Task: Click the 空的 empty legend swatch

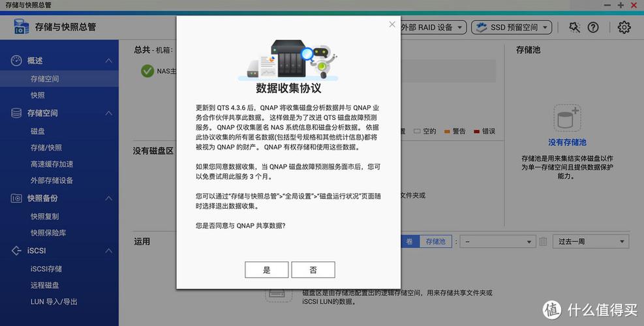Action: click(417, 132)
